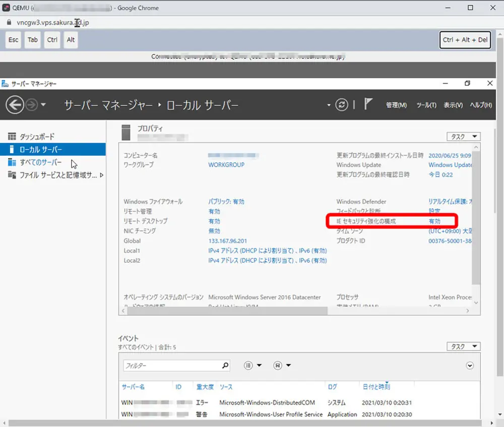Click the search magnifier in the event filter
Screen dimensions: 504x427
[225, 365]
